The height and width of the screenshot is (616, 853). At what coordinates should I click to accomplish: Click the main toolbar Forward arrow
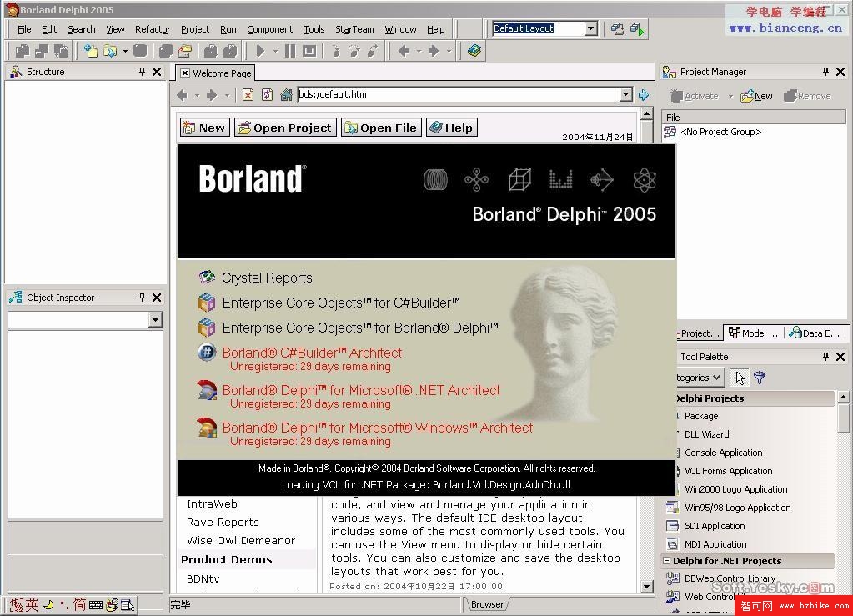click(x=434, y=51)
